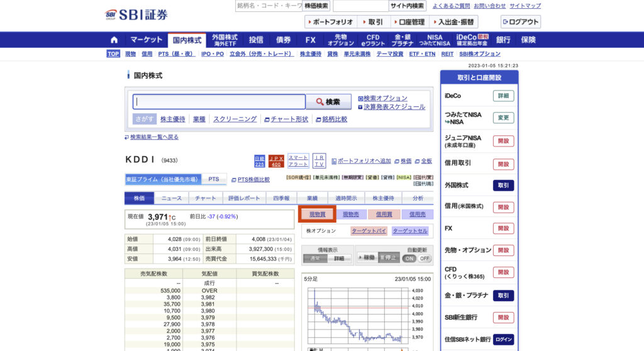Click the SBI証券 logo
This screenshot has height=351, width=644.
pos(136,15)
